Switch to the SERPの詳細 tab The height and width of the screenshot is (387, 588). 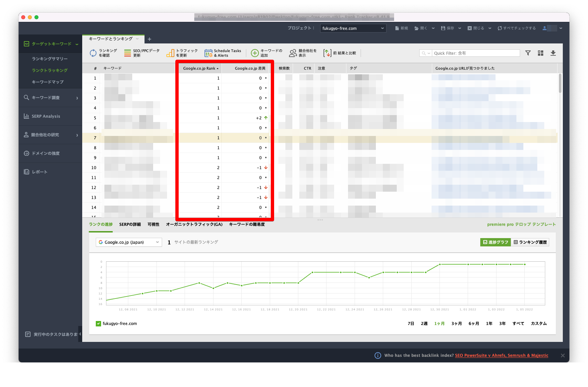tap(130, 225)
